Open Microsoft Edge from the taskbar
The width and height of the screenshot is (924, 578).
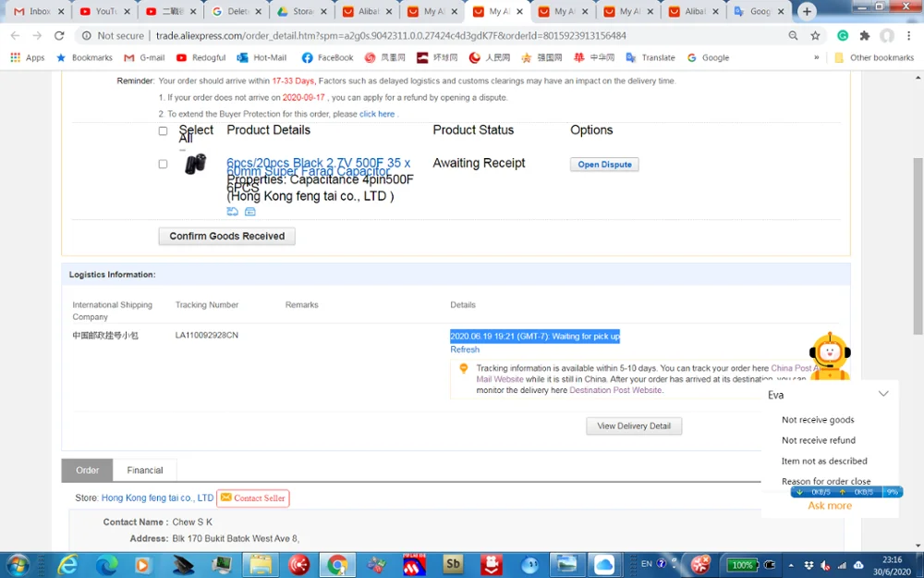click(106, 565)
